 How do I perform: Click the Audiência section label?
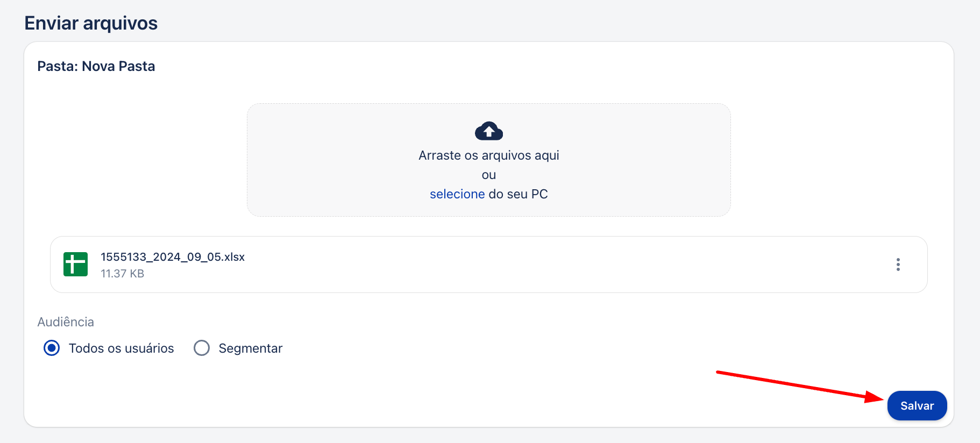pos(66,322)
